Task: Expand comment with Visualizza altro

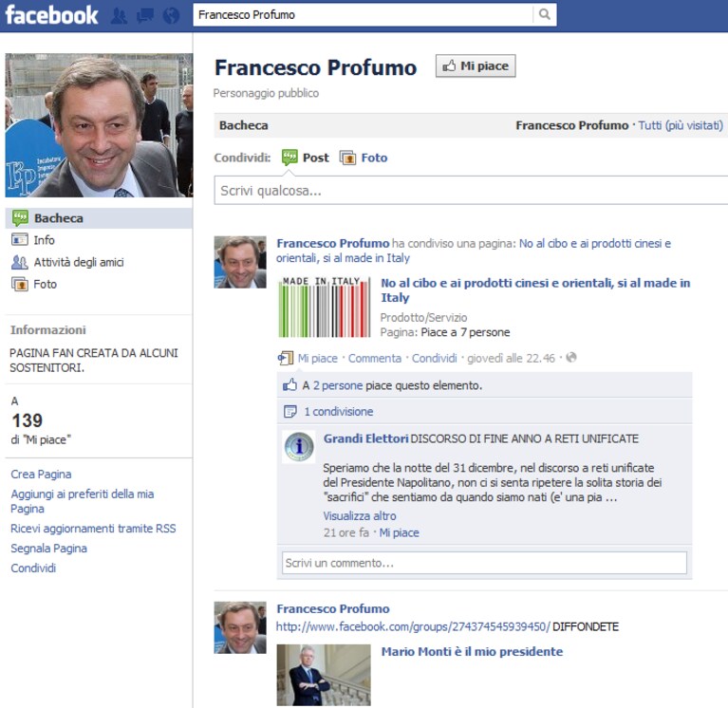Action: point(360,515)
